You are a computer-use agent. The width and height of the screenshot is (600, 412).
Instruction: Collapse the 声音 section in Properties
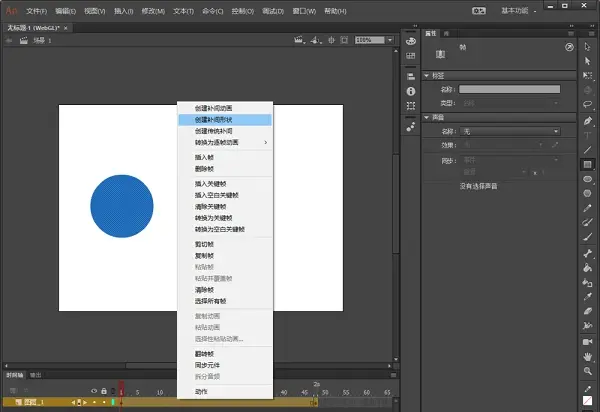click(x=428, y=117)
